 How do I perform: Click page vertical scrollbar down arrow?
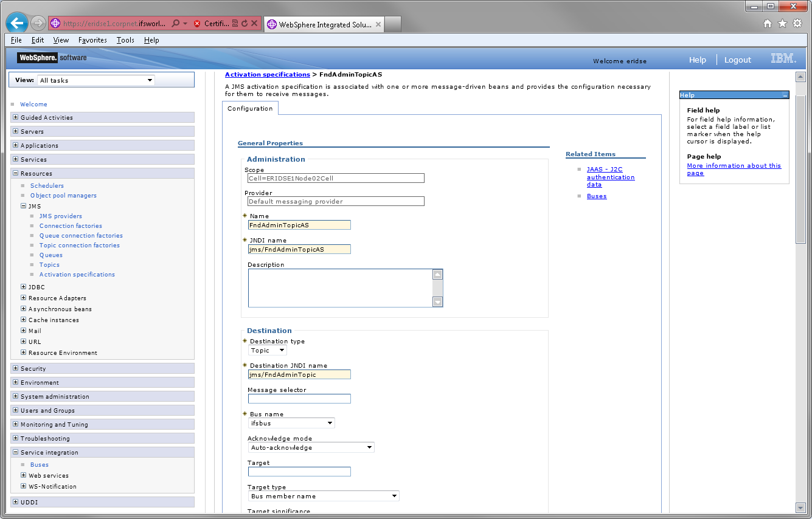click(800, 507)
